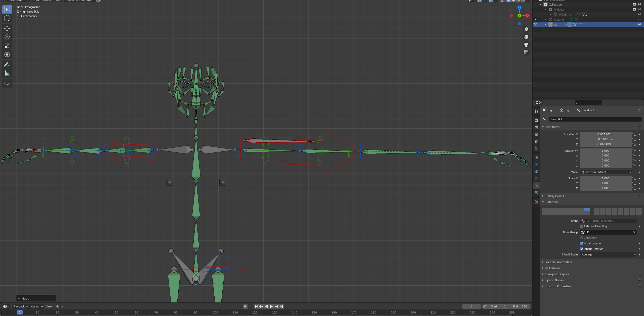Open rotation Mode Quaternion dropdown
The height and width of the screenshot is (316, 644).
(x=606, y=172)
